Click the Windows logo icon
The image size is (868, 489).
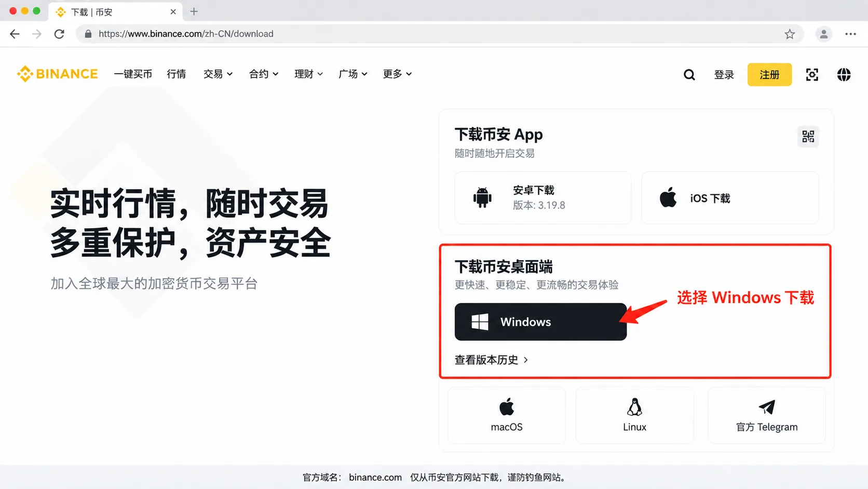click(480, 322)
